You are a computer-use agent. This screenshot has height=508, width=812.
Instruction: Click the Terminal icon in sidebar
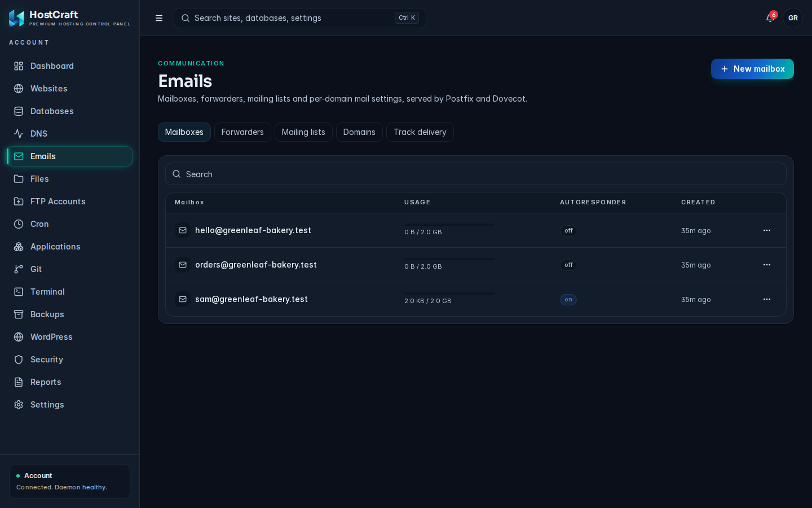[19, 292]
